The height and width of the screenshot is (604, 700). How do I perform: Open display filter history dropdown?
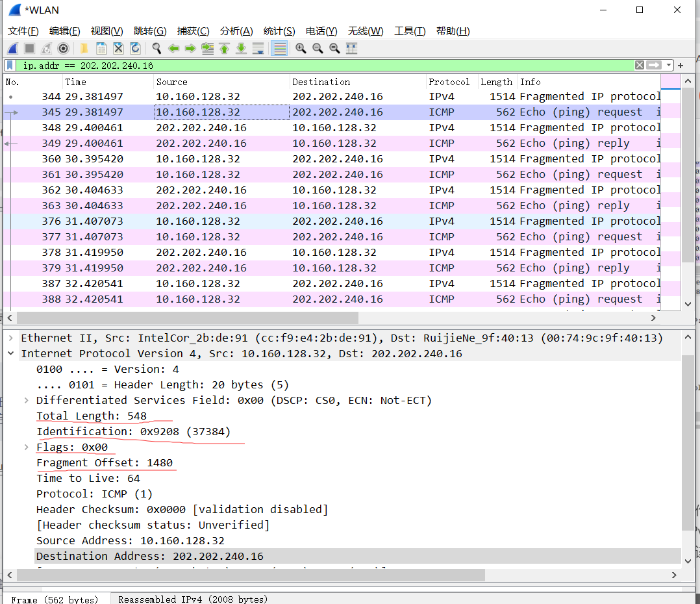point(668,65)
